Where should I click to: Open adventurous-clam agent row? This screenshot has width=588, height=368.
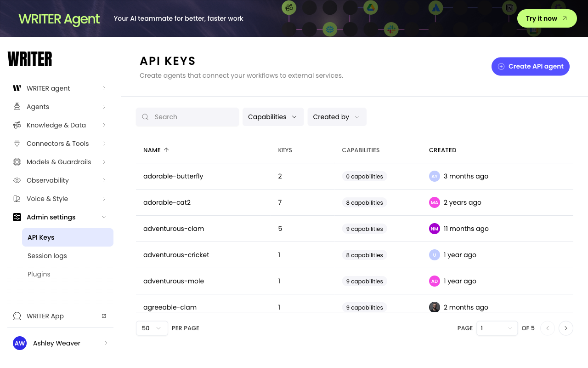(x=355, y=229)
